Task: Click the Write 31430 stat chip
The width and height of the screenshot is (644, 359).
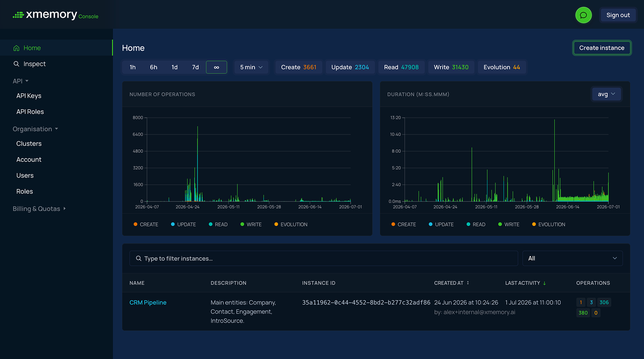Action: tap(451, 67)
